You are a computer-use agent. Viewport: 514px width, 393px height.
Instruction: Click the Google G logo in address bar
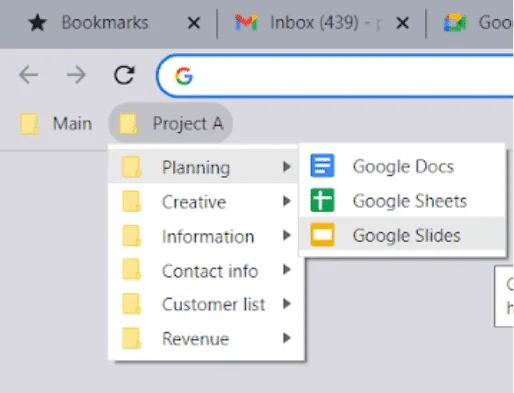click(x=184, y=76)
